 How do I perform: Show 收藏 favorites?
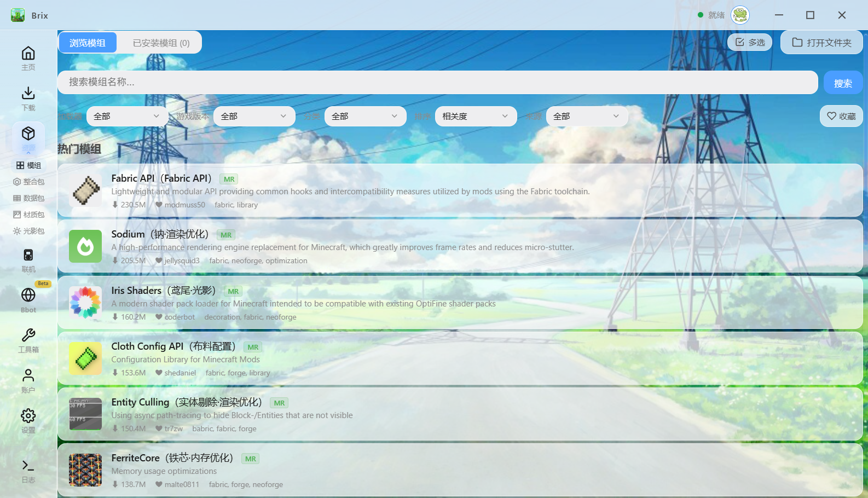pyautogui.click(x=841, y=116)
